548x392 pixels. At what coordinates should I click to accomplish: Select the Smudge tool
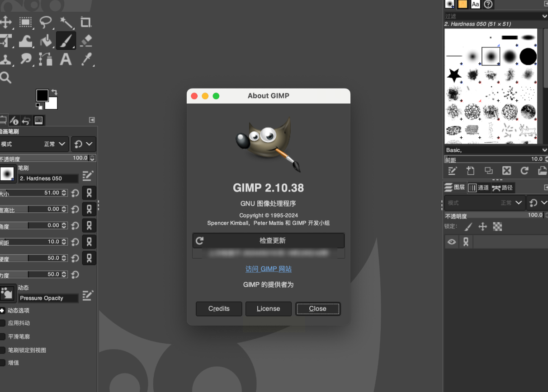pos(26,59)
